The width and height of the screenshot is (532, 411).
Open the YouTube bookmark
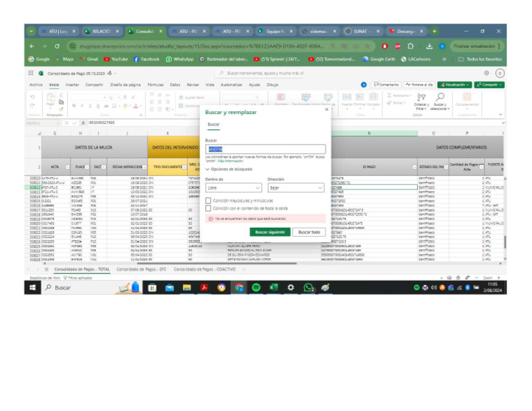click(x=116, y=59)
